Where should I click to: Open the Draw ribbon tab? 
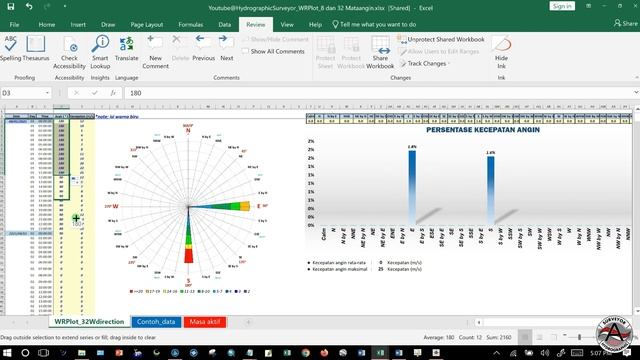coord(108,24)
